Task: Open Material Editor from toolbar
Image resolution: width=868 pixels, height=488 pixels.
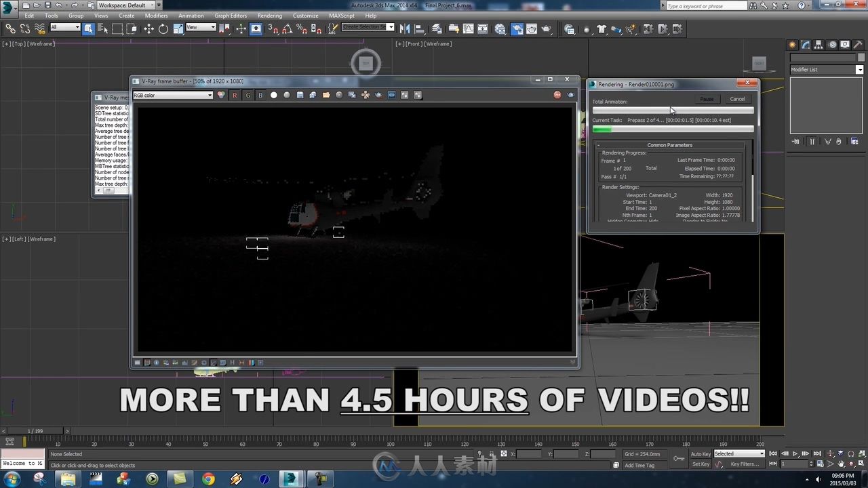Action: click(500, 29)
